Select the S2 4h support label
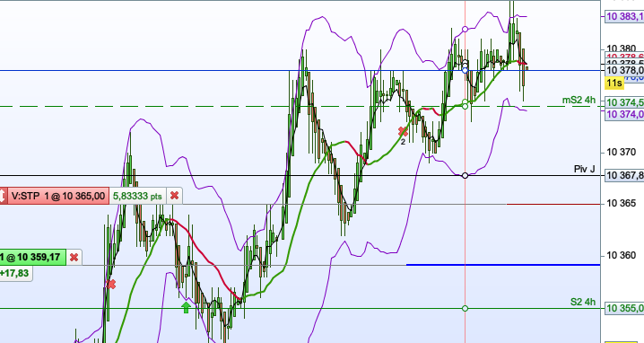 582,302
